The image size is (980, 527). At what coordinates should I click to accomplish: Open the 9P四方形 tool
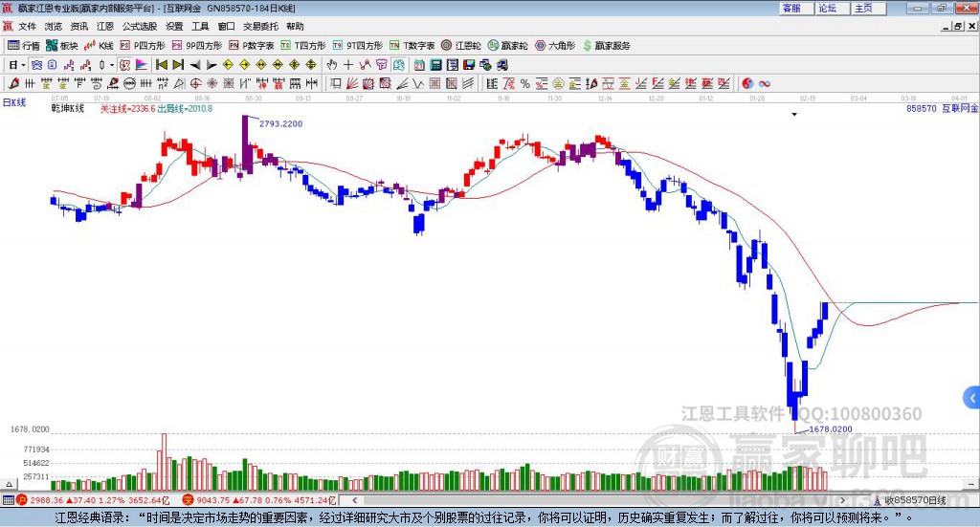197,46
